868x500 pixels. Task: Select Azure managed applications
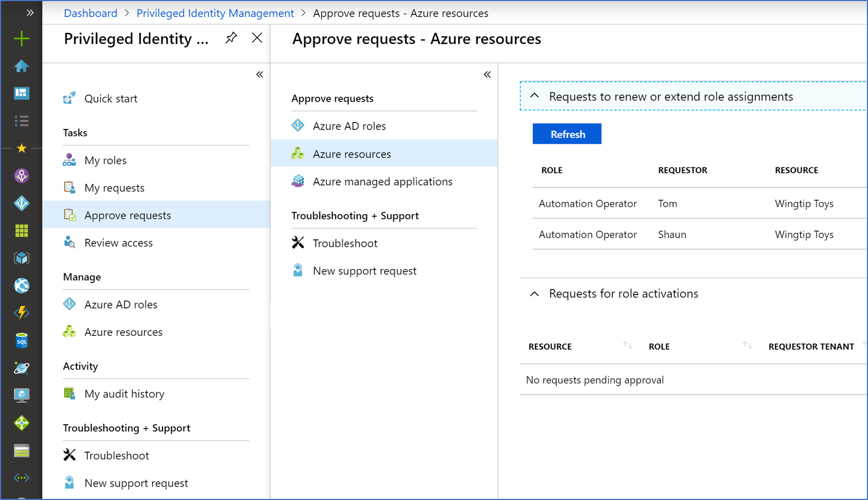click(384, 182)
